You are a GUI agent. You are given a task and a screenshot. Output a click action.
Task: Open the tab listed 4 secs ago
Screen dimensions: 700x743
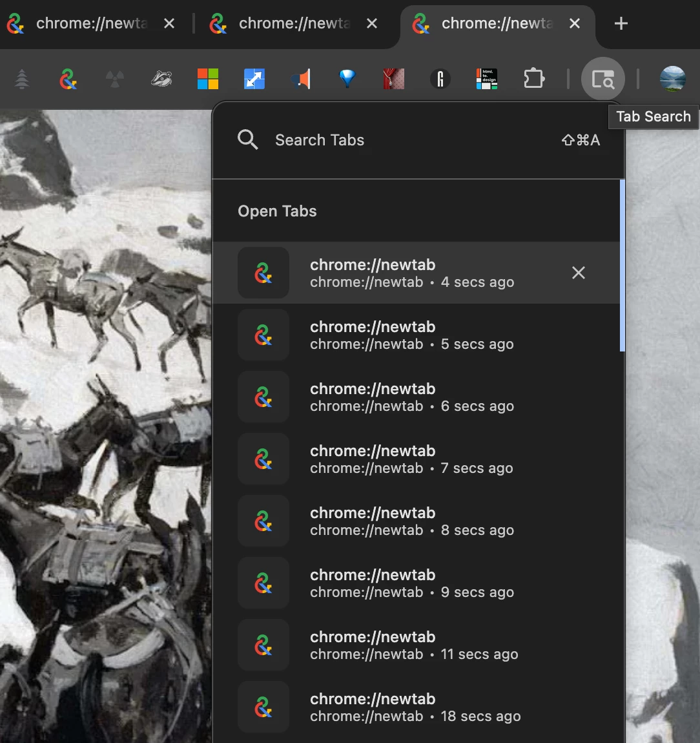(416, 273)
